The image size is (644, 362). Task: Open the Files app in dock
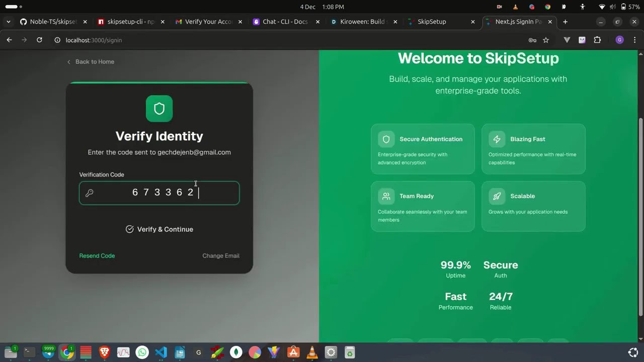(x=11, y=352)
